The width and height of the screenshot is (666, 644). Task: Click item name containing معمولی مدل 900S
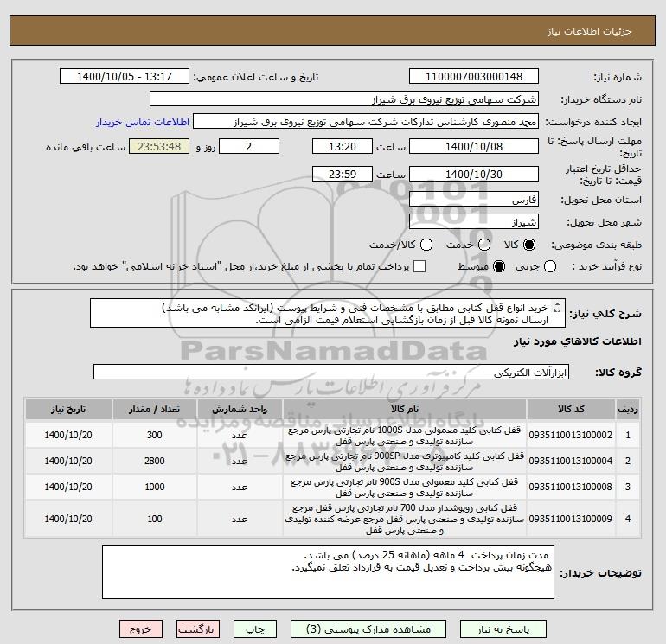405,488
